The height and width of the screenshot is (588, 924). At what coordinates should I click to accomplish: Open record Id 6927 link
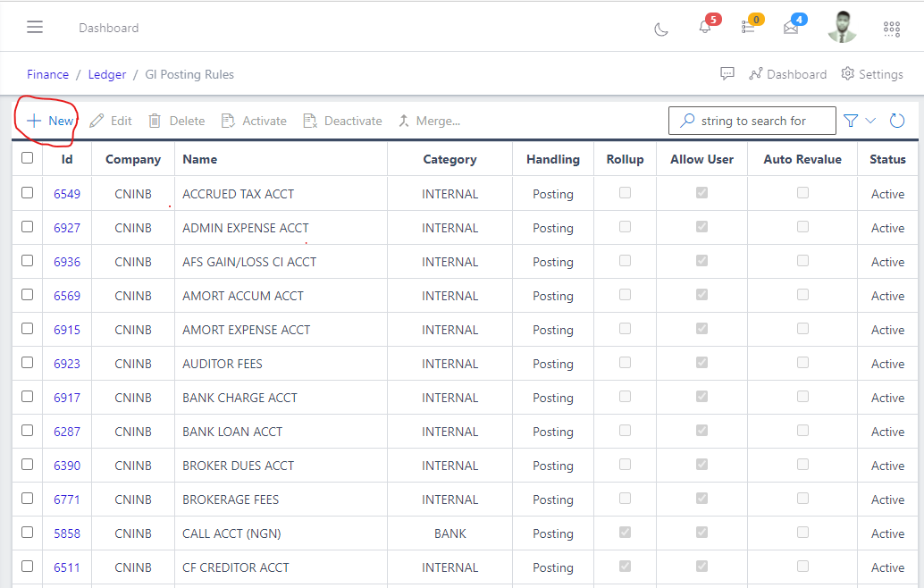67,228
